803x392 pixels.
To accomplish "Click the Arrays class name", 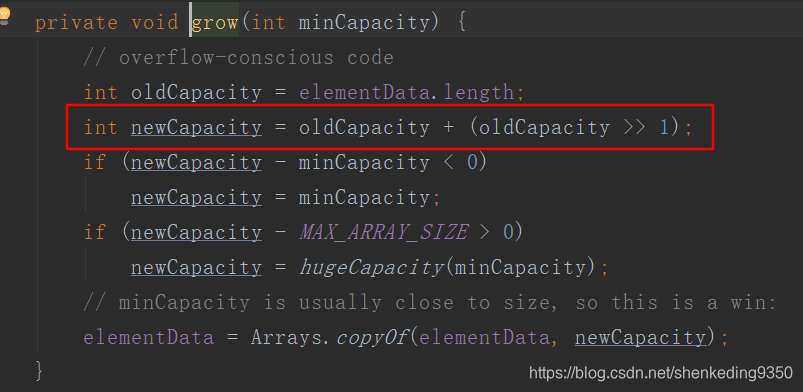I will [287, 337].
